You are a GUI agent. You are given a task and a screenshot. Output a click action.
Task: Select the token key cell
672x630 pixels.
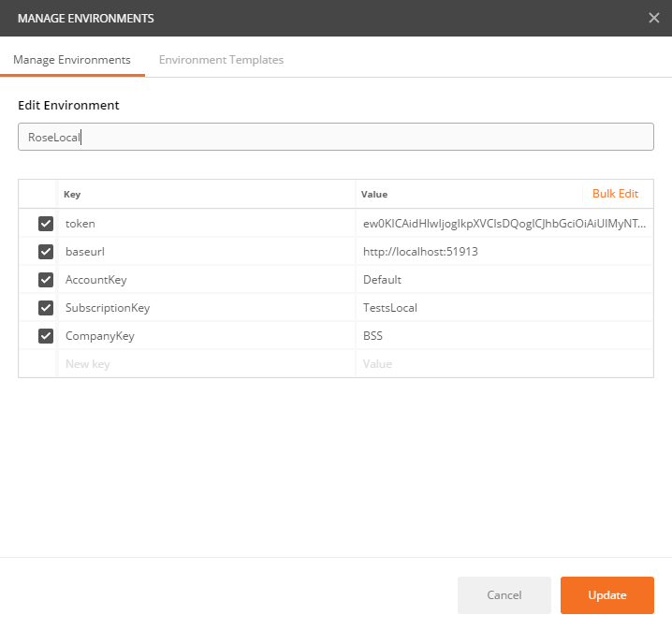point(207,224)
